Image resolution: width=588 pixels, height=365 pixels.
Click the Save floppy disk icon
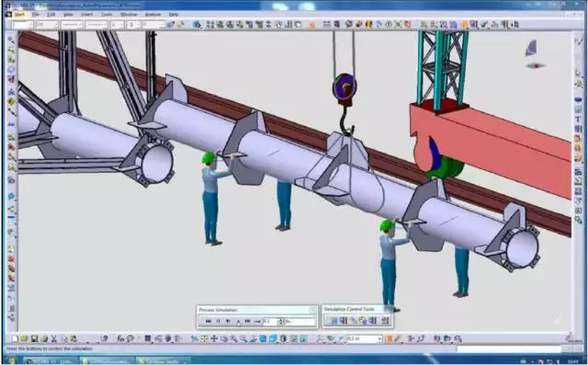[34, 339]
